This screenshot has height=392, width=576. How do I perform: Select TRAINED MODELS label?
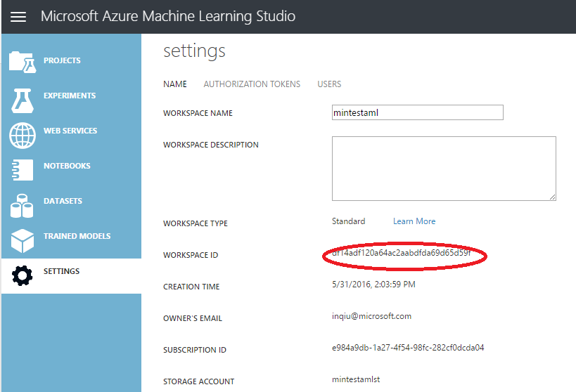[x=77, y=236]
